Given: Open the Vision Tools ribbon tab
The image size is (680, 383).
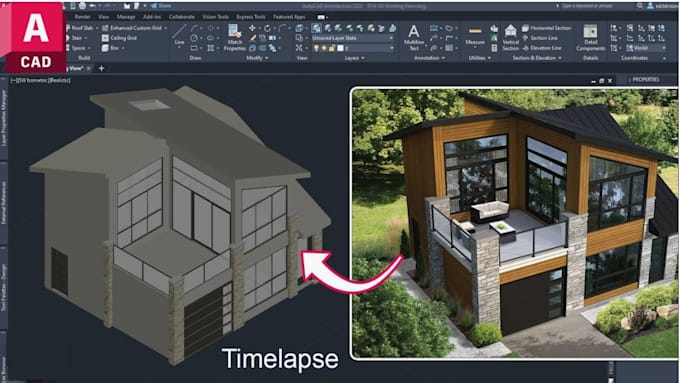Looking at the screenshot, I should [x=215, y=17].
